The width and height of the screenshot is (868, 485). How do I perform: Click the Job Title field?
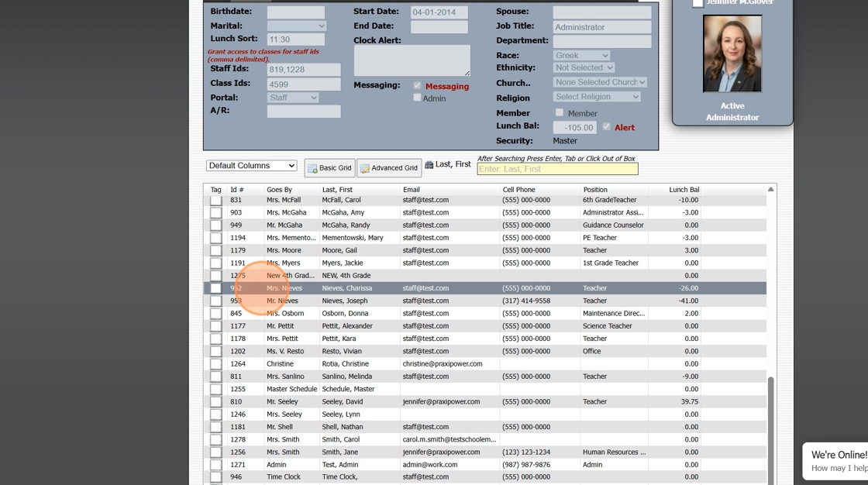[601, 26]
